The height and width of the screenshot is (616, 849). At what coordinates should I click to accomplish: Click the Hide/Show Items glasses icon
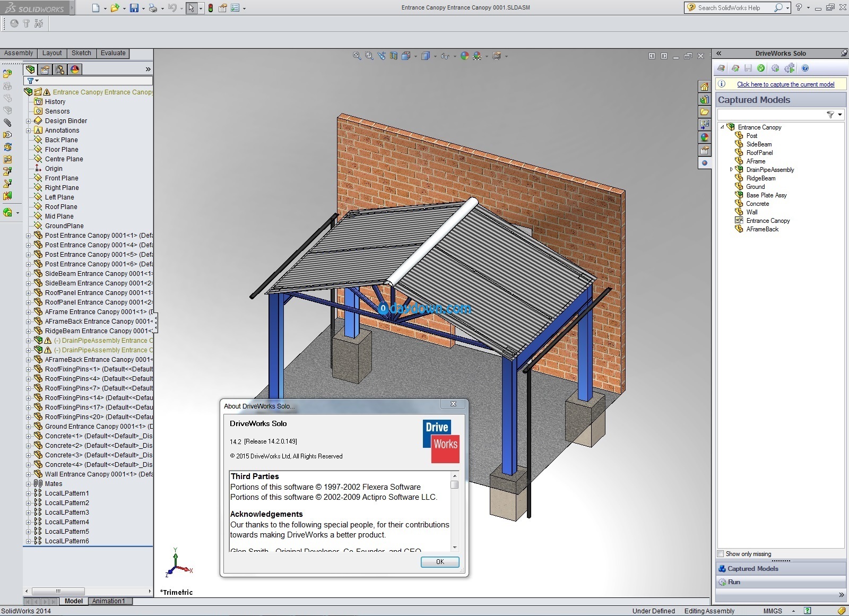click(x=445, y=56)
